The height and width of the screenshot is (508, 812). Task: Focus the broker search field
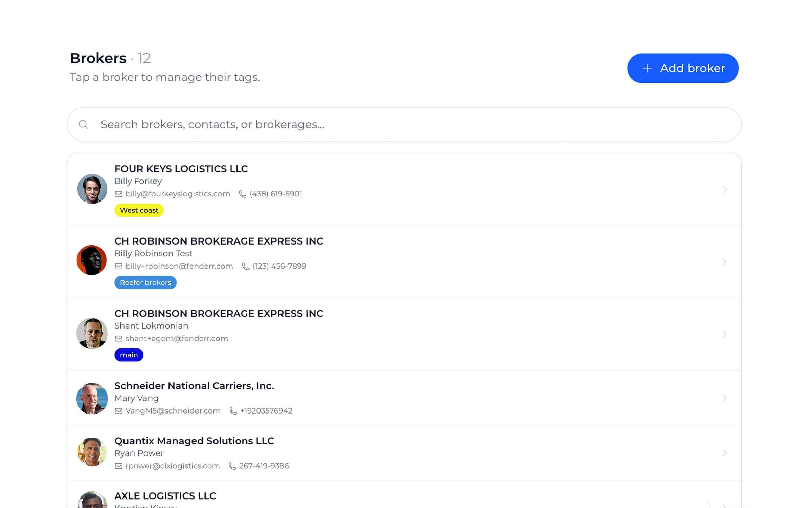point(404,124)
